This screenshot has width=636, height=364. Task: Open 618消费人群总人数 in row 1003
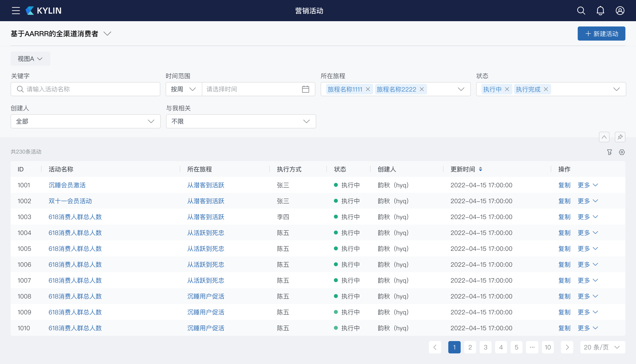click(x=75, y=217)
